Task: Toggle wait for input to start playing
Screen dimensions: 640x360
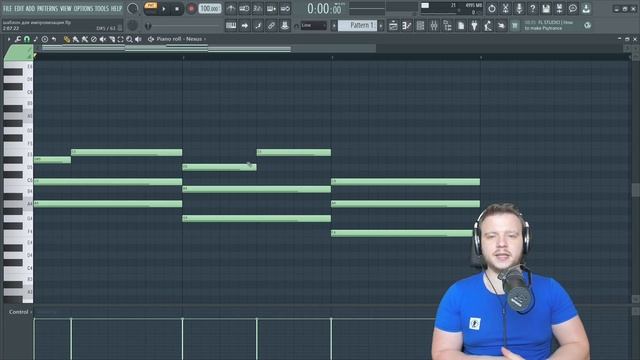Action: point(244,9)
